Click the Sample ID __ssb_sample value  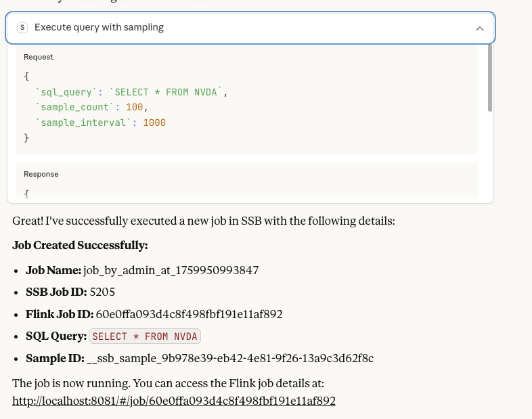tap(230, 358)
